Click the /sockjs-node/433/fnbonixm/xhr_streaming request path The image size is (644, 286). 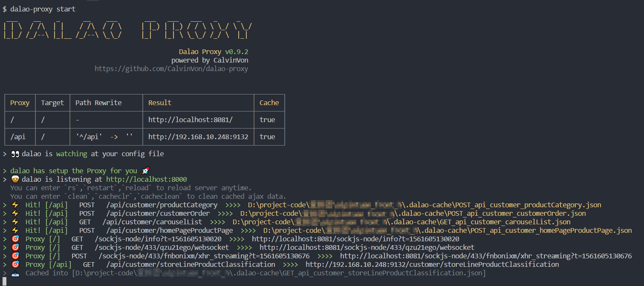204,256
